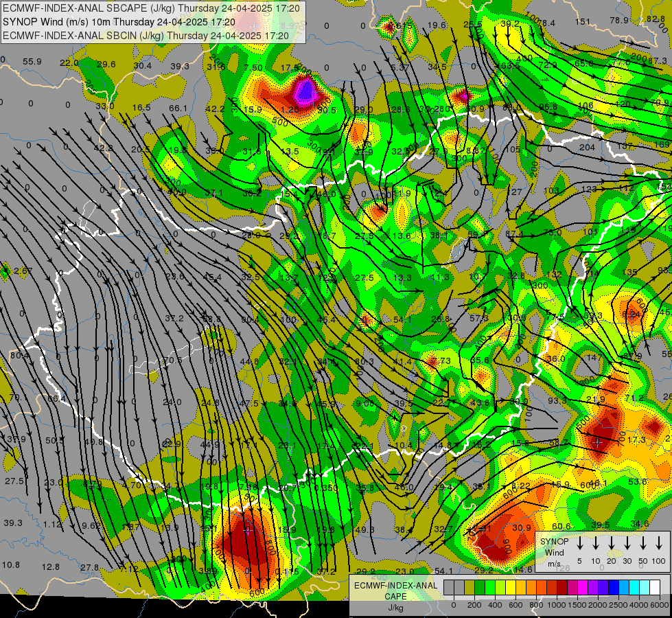This screenshot has width=672, height=618.
Task: Click the 9.62 value on the map
Action: pos(91,526)
